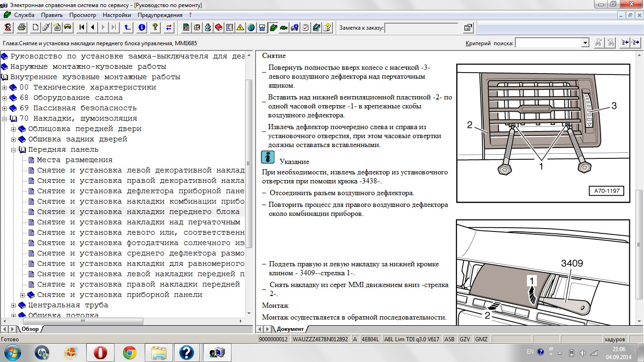Click the red-blue swap arrows toolbar icon
The width and height of the screenshot is (644, 362).
click(x=168, y=27)
